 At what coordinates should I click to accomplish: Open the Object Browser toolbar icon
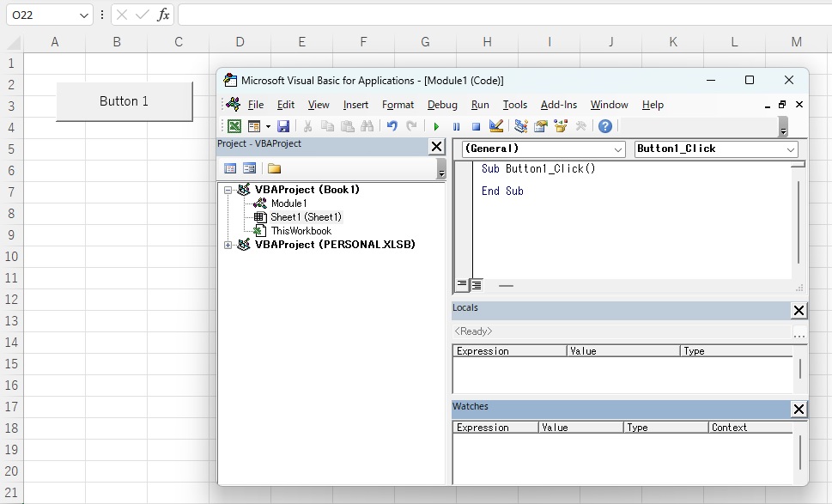click(561, 126)
